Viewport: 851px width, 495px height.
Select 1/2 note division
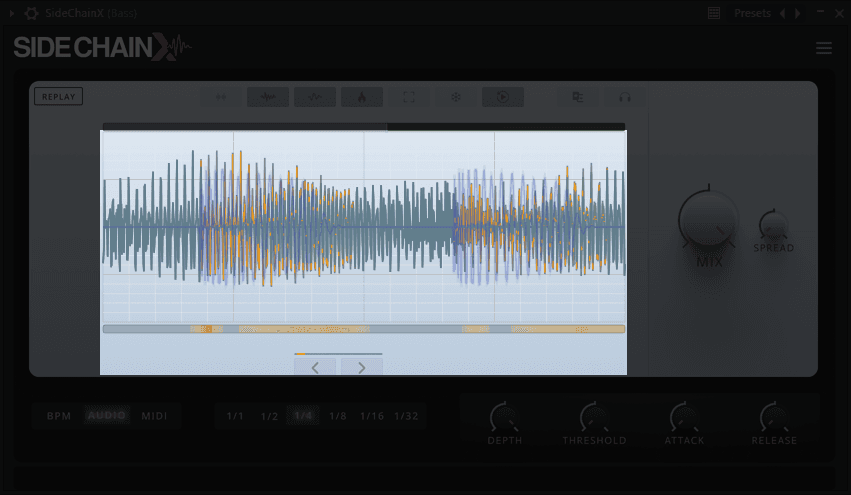point(269,416)
